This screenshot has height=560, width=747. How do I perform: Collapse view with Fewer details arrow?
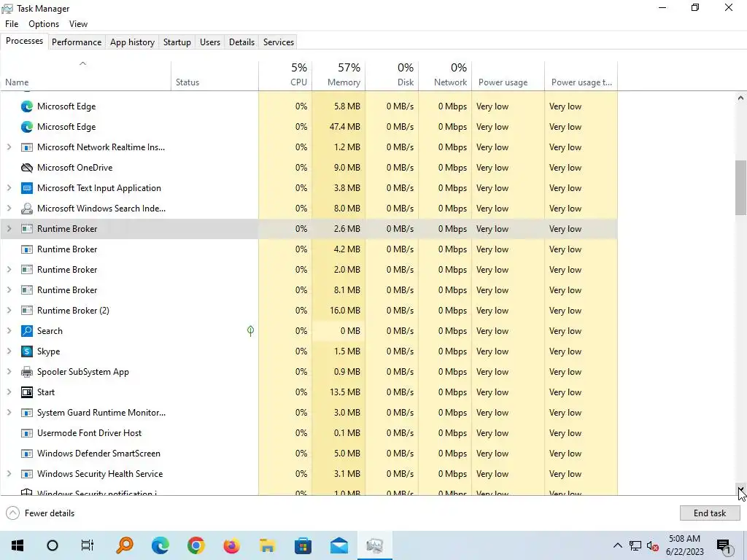pyautogui.click(x=13, y=513)
